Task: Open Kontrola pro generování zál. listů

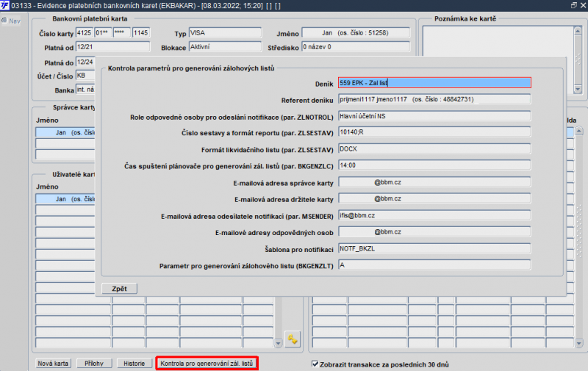Action: pos(207,363)
